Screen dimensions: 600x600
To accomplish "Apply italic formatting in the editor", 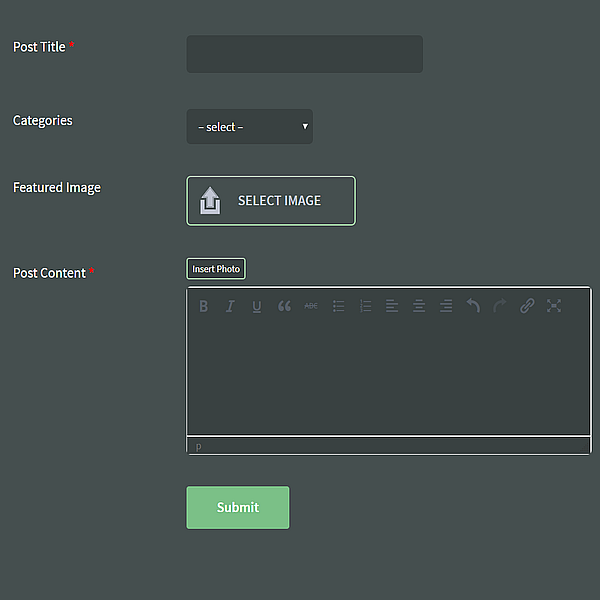I will (230, 306).
